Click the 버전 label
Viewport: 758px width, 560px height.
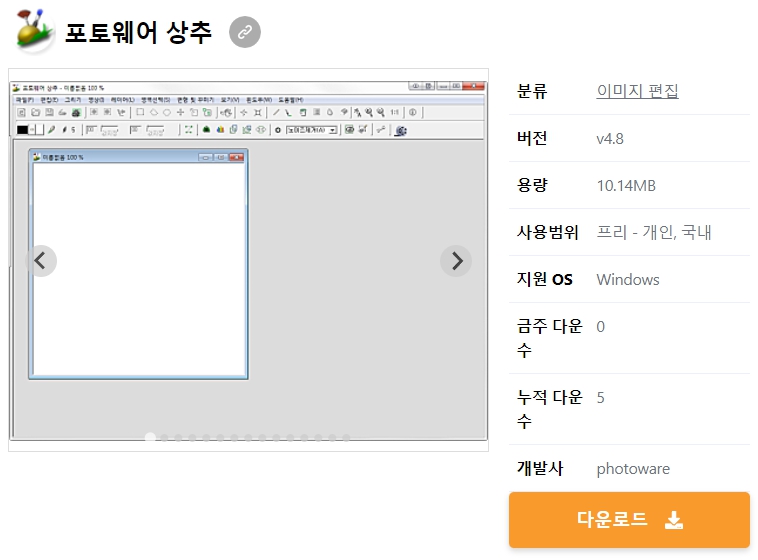(532, 138)
